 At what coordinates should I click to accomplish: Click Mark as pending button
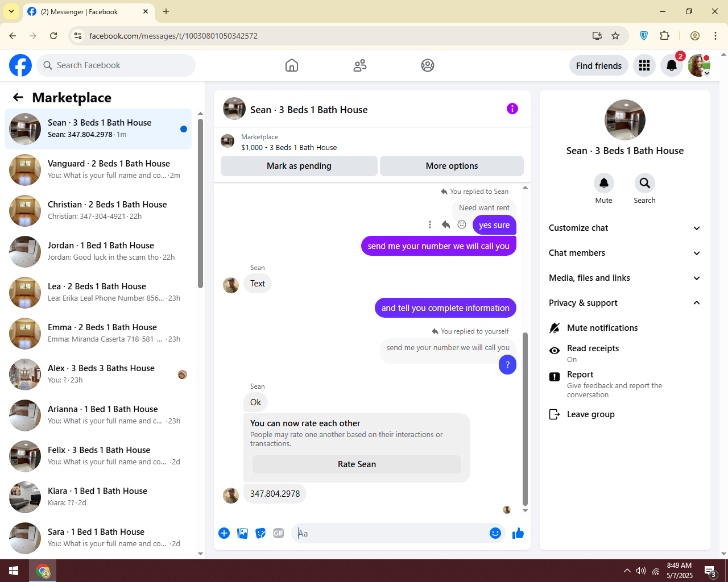point(299,166)
